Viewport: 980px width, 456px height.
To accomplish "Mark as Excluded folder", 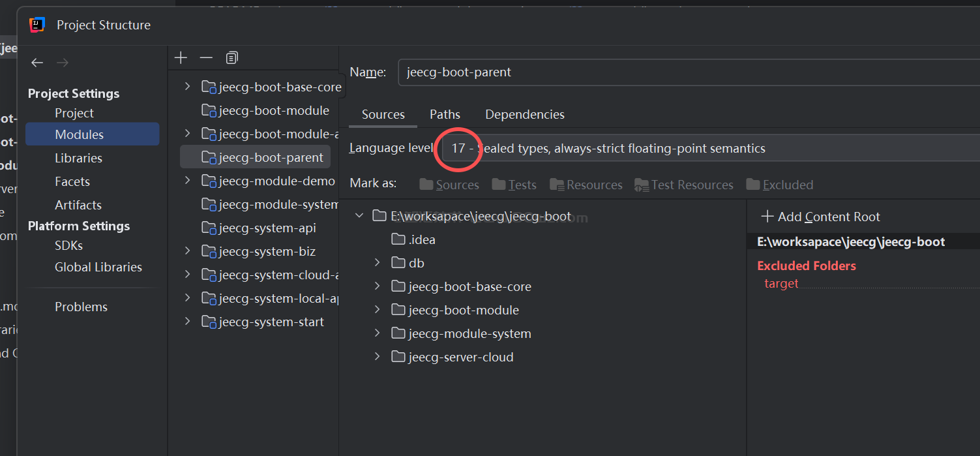I will 779,185.
